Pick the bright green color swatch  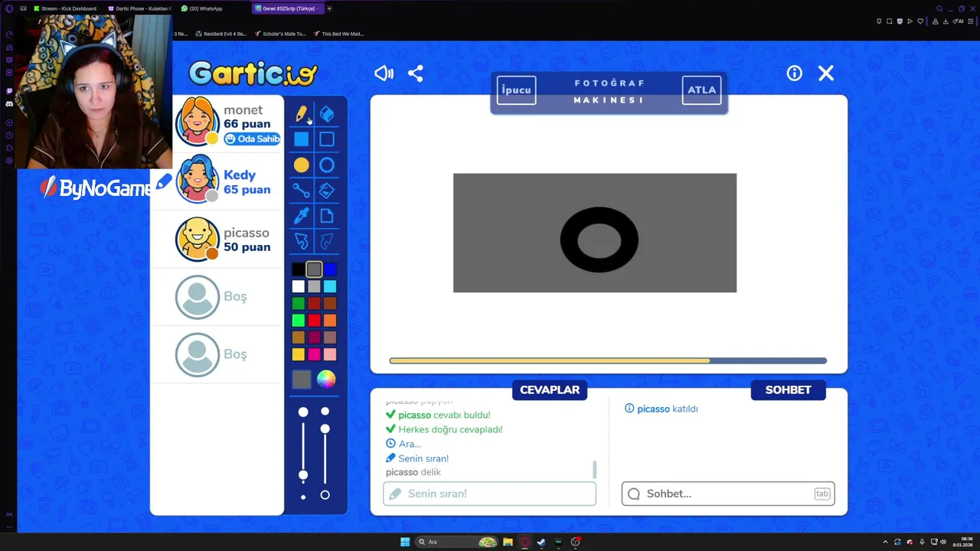tap(298, 321)
